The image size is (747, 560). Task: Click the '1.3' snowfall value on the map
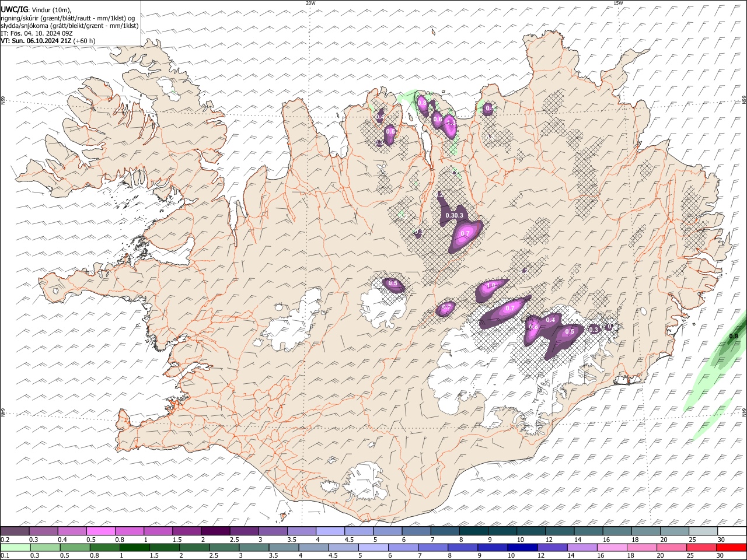click(451, 123)
